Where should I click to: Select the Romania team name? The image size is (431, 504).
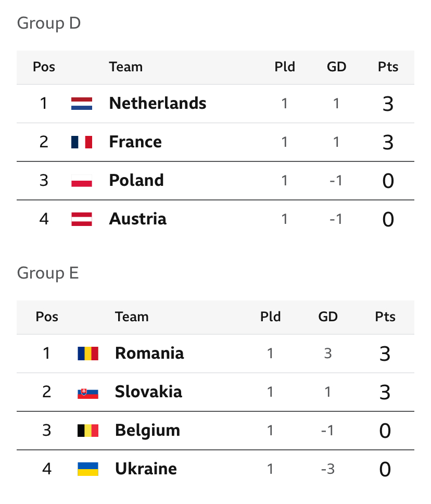(149, 353)
